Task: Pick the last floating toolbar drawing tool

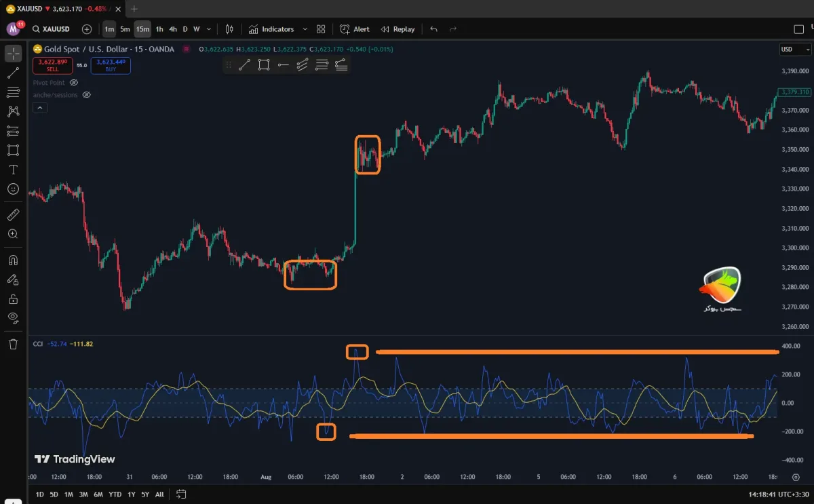Action: click(341, 64)
